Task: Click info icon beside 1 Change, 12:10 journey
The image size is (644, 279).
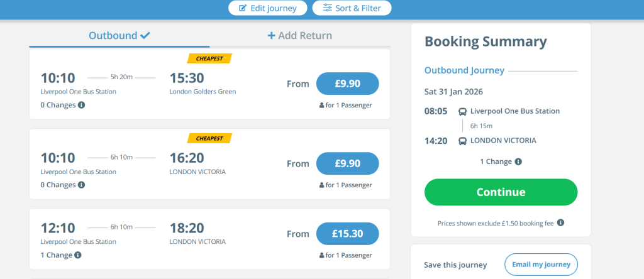Action: 78,255
